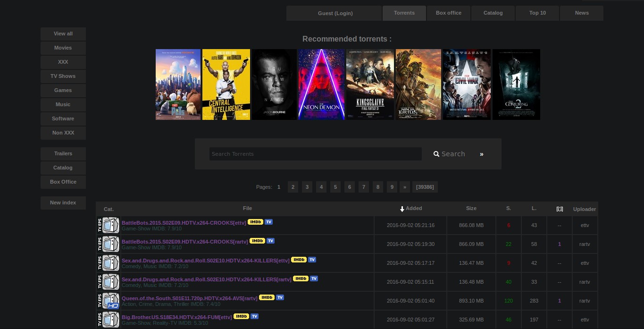Image resolution: width=644 pixels, height=329 pixels.
Task: Click the HD TV category icon for Queen.of.the.South
Action: [x=110, y=301]
